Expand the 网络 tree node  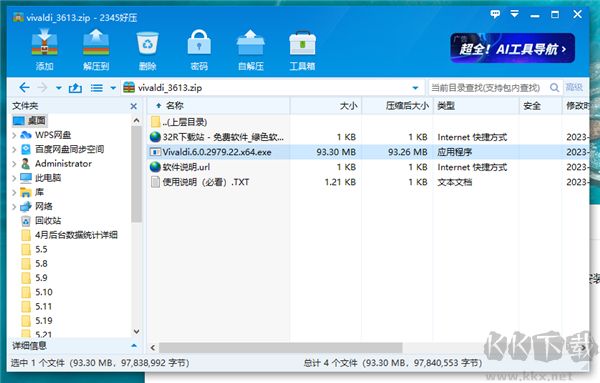coord(14,207)
